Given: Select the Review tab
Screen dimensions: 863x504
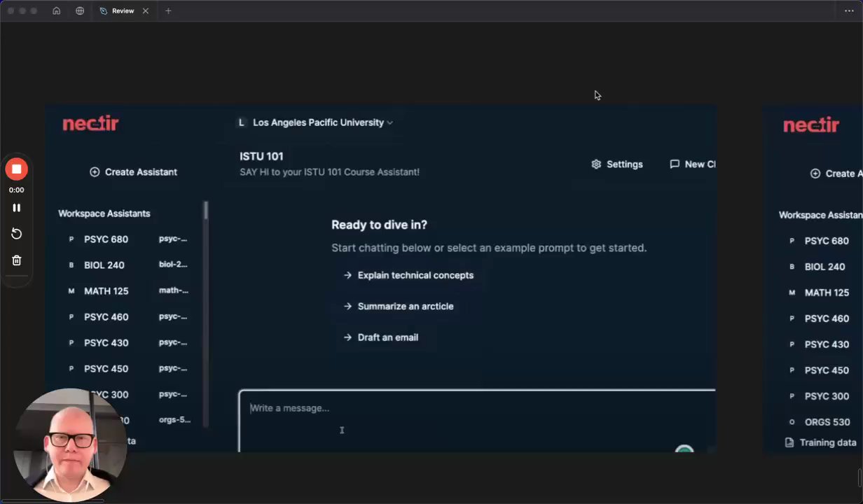Looking at the screenshot, I should 123,11.
